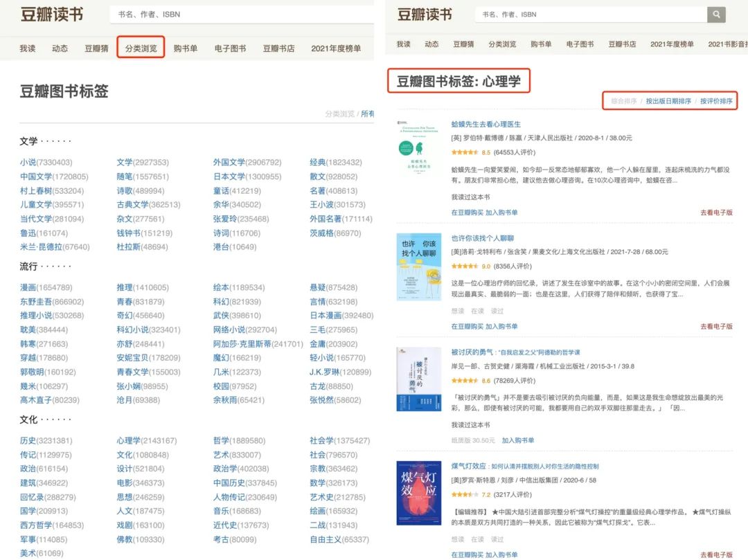Open the 阿加莎·克里斯蒂 tag link
This screenshot has width=748, height=560.
(x=242, y=343)
